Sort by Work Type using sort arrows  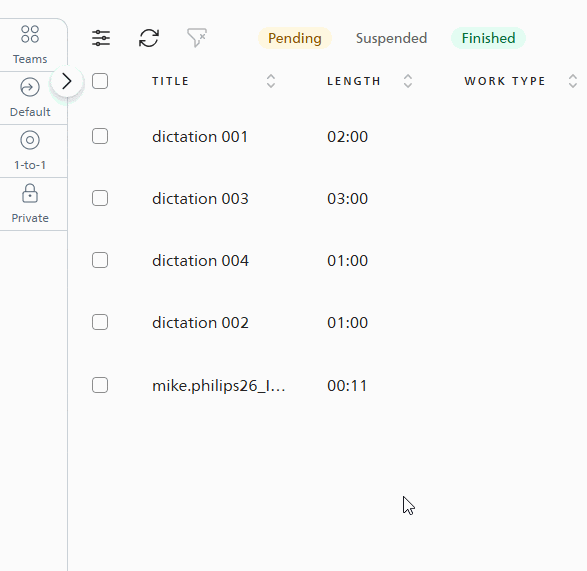tap(572, 81)
